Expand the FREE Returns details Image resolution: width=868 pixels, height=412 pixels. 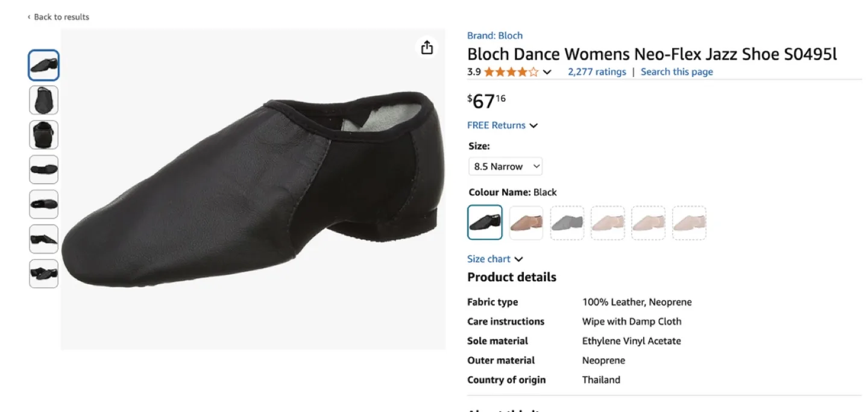pos(503,125)
